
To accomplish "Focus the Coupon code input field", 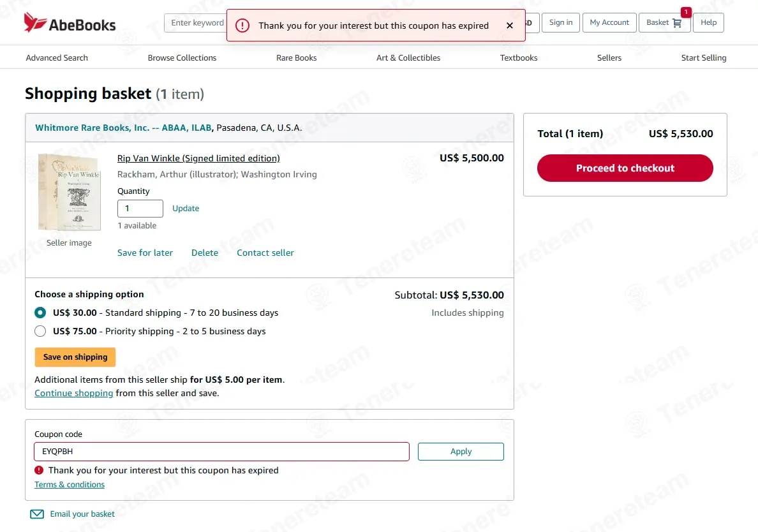I will [x=222, y=451].
